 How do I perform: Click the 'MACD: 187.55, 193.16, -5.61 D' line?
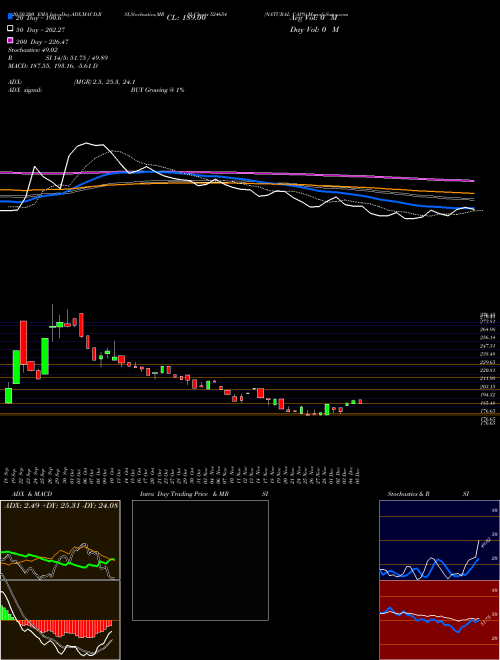[53, 66]
